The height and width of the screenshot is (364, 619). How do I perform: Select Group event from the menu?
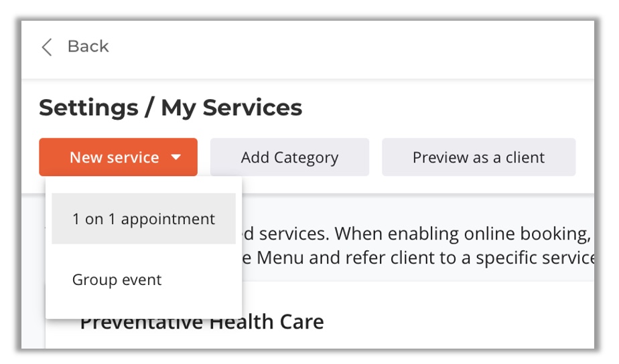click(x=117, y=280)
